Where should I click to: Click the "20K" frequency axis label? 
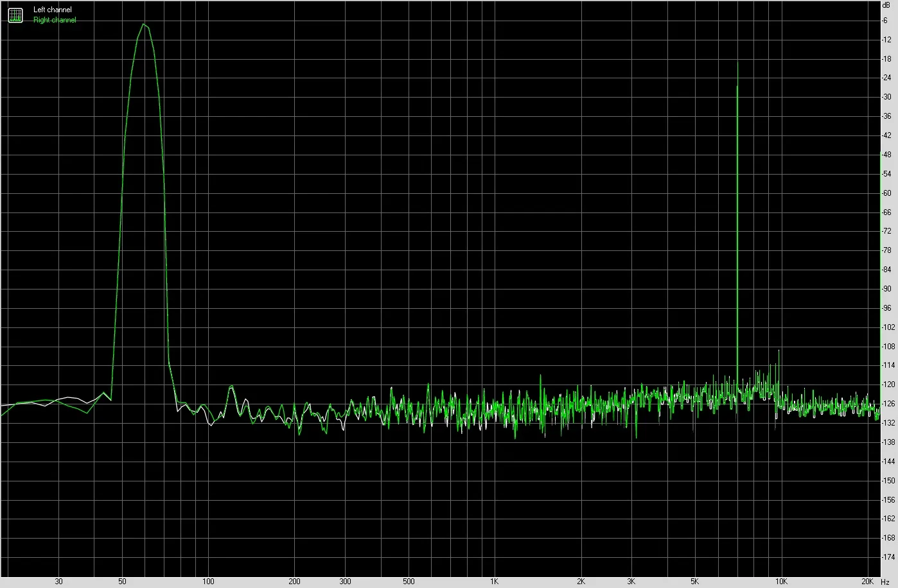point(867,582)
